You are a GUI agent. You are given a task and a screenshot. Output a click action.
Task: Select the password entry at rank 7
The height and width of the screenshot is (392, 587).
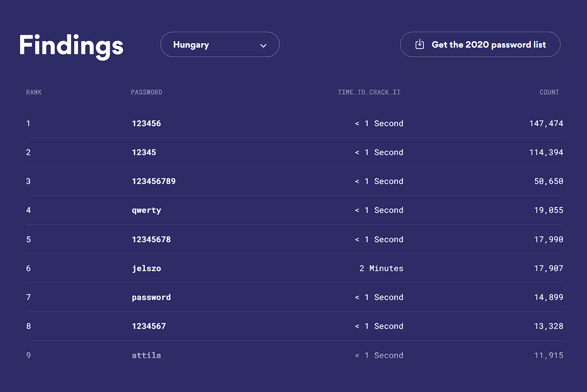click(151, 297)
